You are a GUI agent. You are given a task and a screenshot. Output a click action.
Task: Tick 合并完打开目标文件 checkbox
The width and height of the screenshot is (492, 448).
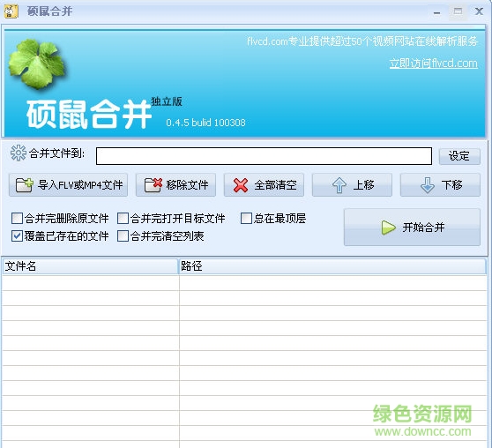click(123, 218)
